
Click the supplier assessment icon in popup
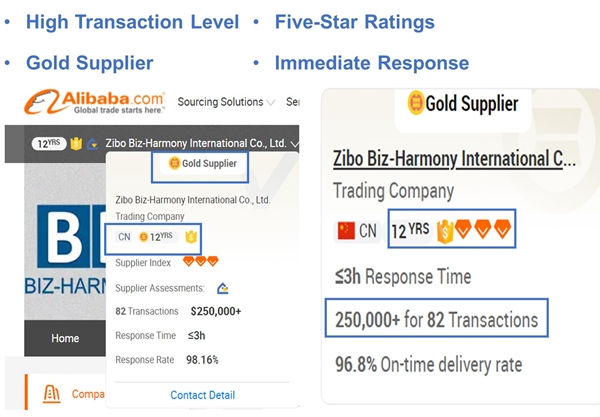point(222,287)
